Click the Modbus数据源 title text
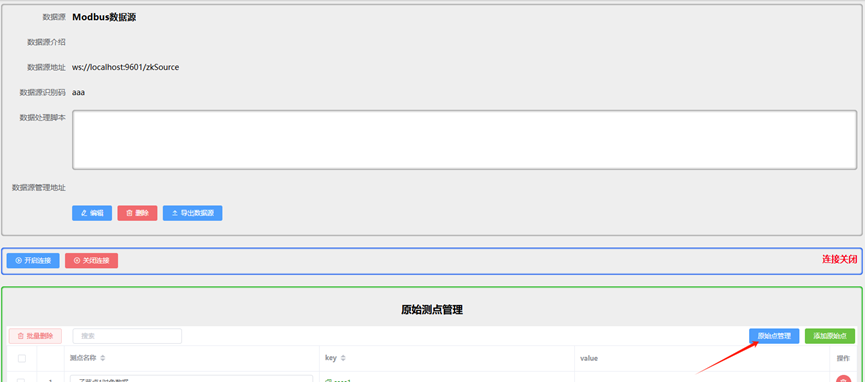 click(x=104, y=17)
